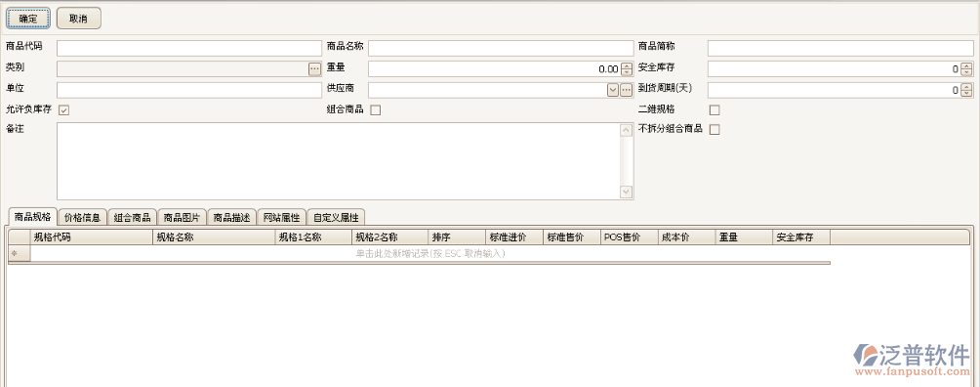Switch to the 价格信息 tab
This screenshot has height=387, width=980.
coord(83,217)
